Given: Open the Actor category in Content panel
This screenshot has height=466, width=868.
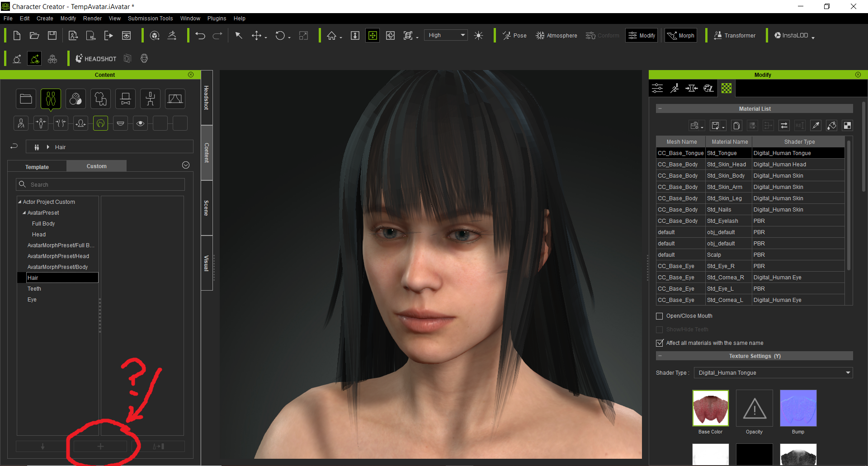Looking at the screenshot, I should [x=51, y=99].
